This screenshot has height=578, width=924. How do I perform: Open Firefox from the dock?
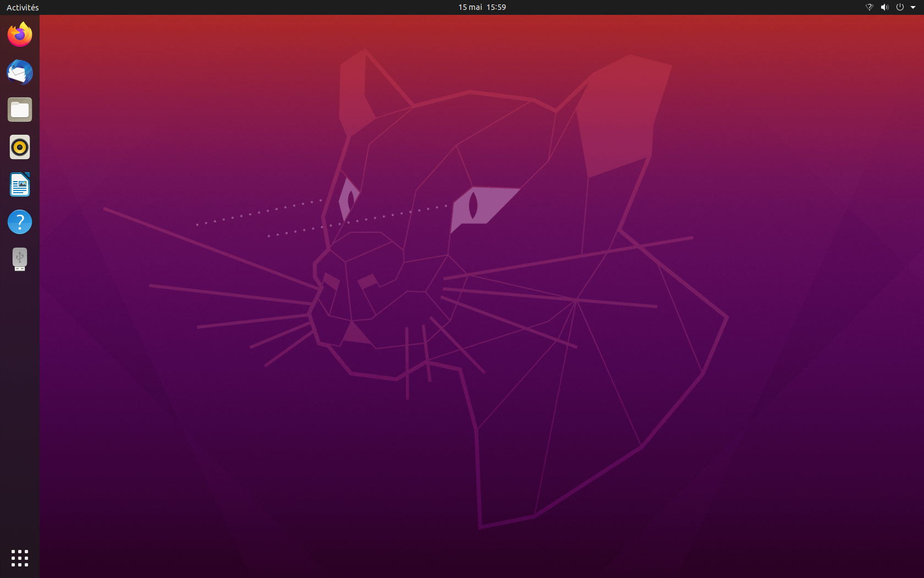point(20,35)
